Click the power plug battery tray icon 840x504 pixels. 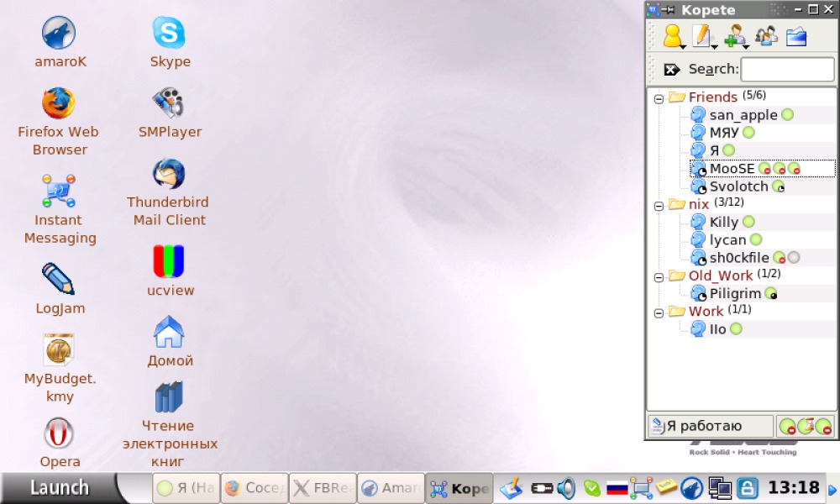click(542, 489)
